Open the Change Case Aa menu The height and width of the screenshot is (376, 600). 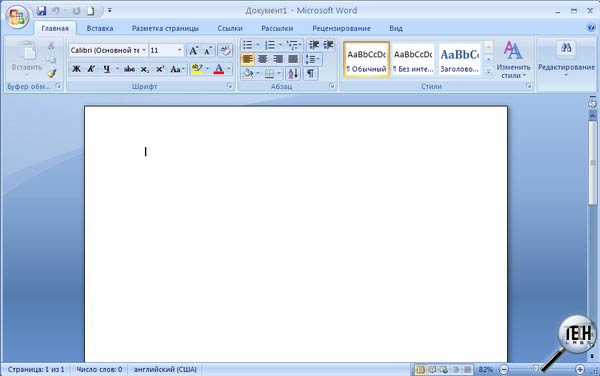[x=178, y=69]
